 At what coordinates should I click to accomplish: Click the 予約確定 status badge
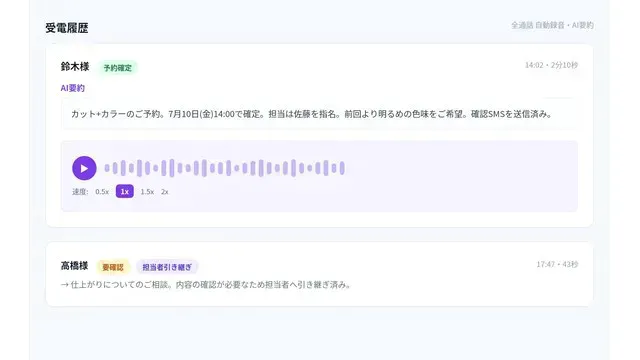(x=118, y=68)
